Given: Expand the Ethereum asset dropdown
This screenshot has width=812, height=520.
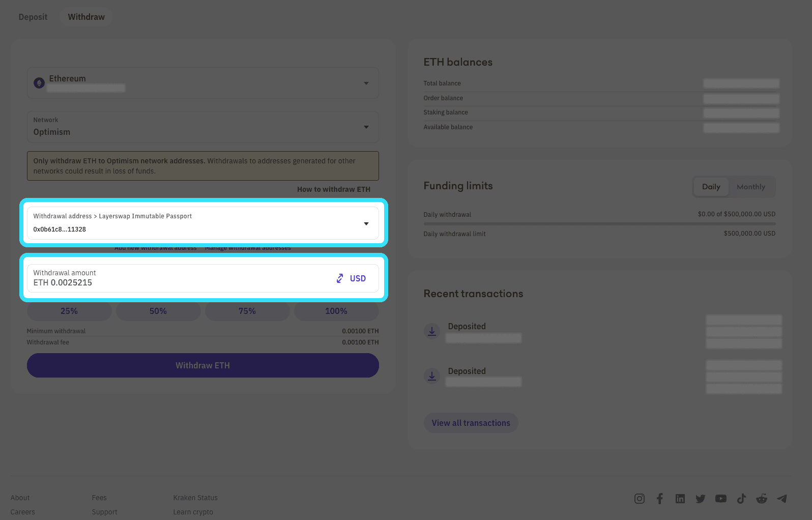Looking at the screenshot, I should tap(203, 83).
